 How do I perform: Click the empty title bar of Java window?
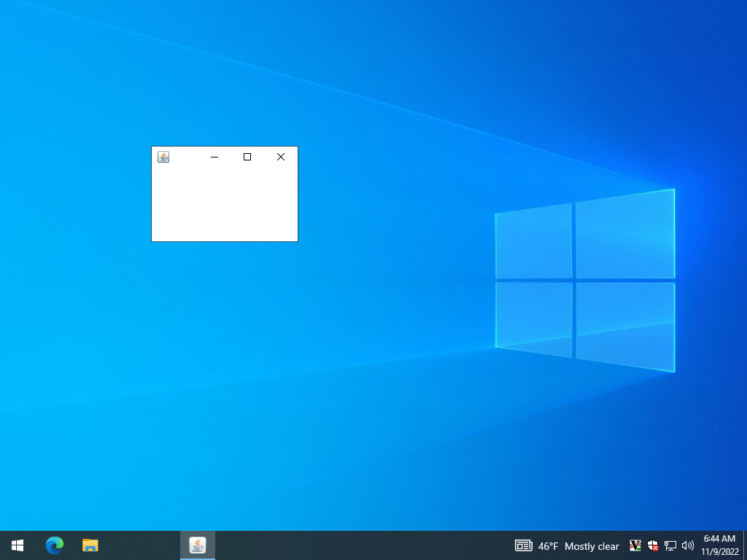point(186,157)
